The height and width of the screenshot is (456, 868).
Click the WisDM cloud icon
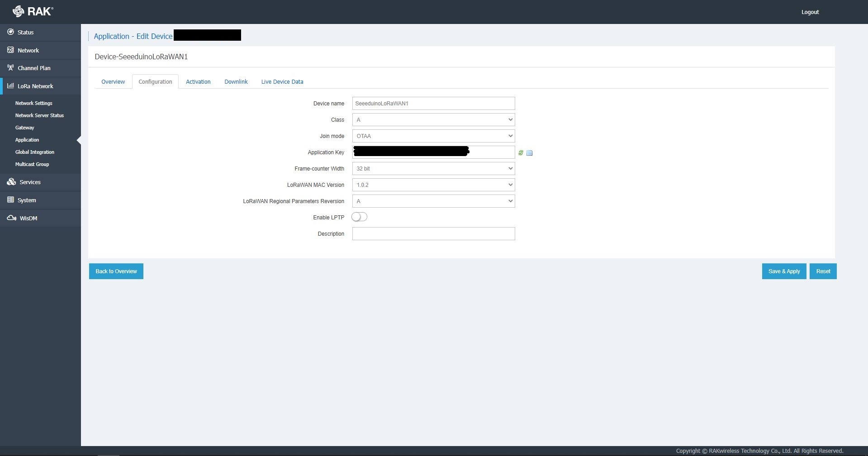tap(11, 218)
